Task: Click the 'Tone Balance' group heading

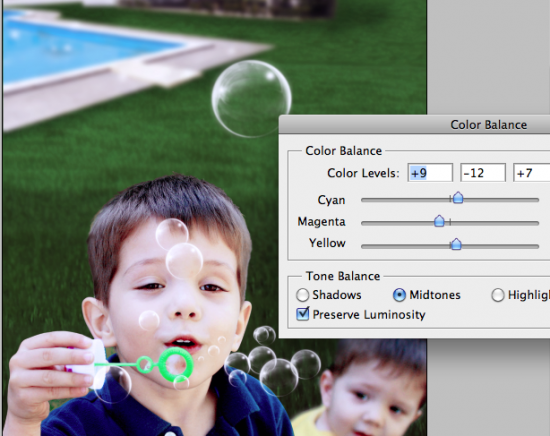Action: 343,276
